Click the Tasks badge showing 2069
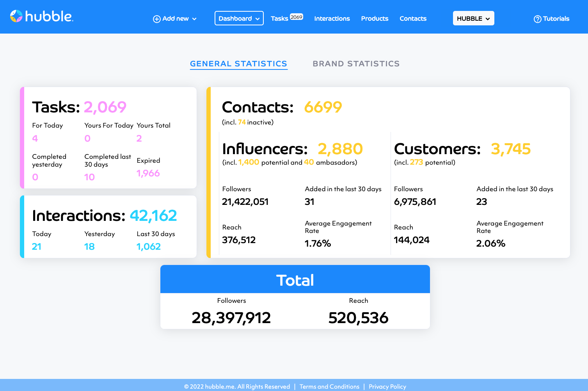The width and height of the screenshot is (588, 391). [x=297, y=16]
